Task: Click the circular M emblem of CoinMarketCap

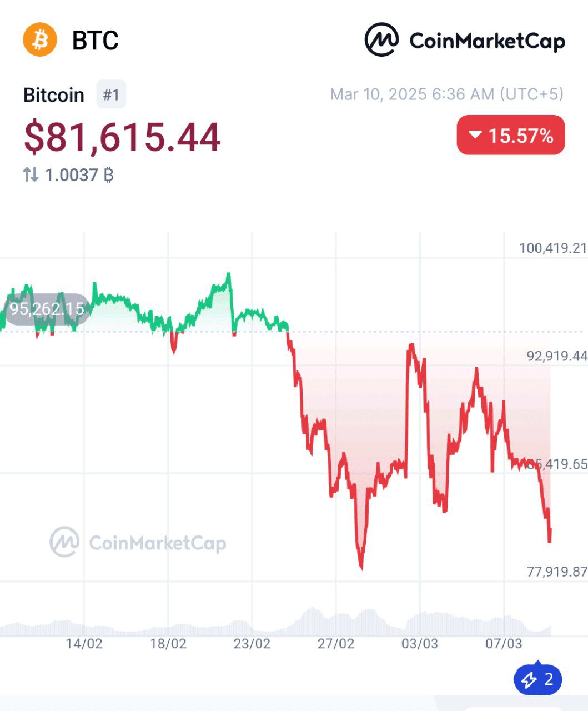Action: 381,39
